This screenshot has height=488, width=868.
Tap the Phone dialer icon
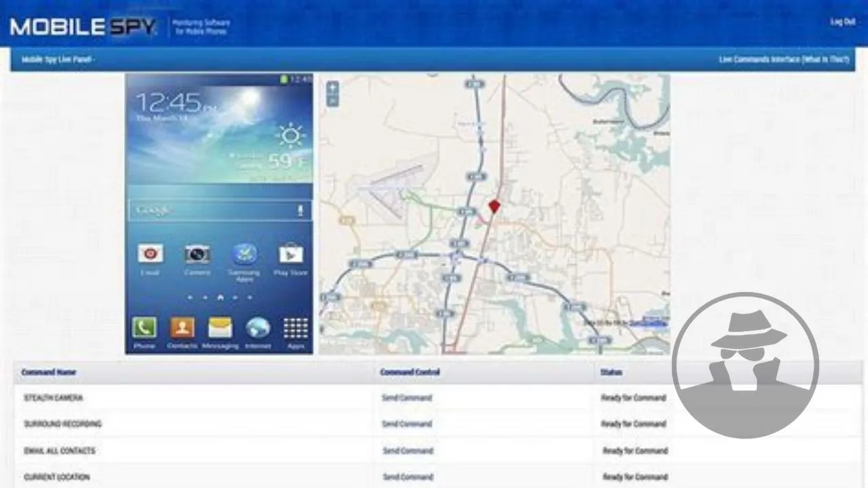coord(144,328)
